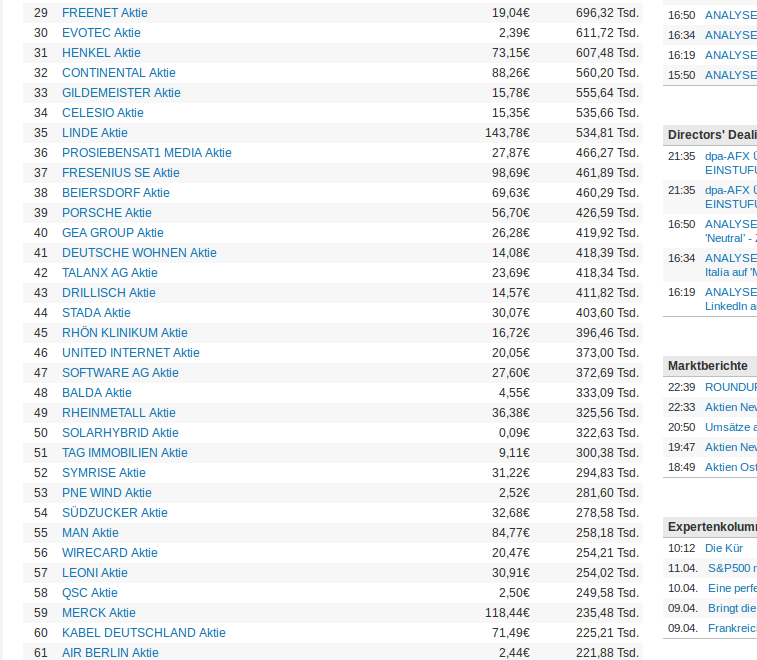Image resolution: width=757 pixels, height=660 pixels.
Task: Open the UNITED INTERNET Aktie link
Action: [131, 353]
